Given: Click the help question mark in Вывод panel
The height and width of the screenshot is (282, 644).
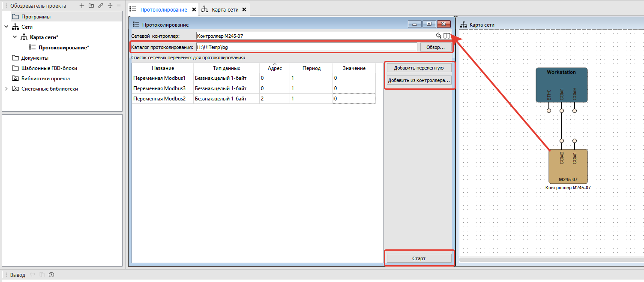Looking at the screenshot, I should (51, 275).
